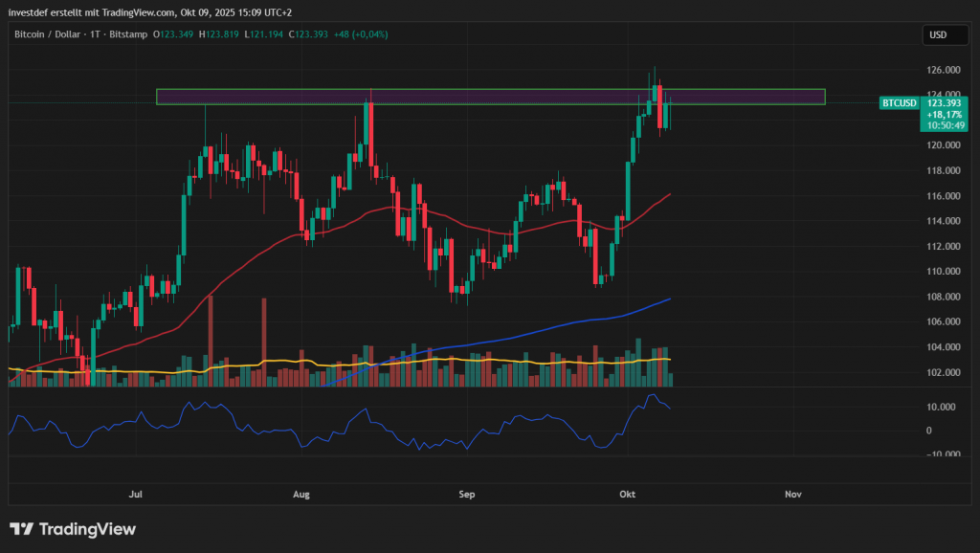Click the -10.000 oscillator scale label
The image size is (980, 553).
coord(943,453)
